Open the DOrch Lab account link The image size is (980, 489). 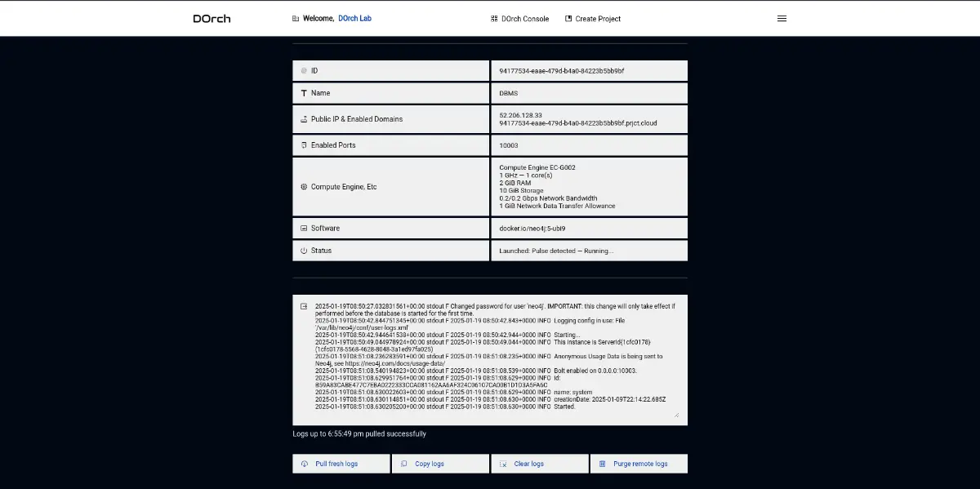tap(354, 18)
